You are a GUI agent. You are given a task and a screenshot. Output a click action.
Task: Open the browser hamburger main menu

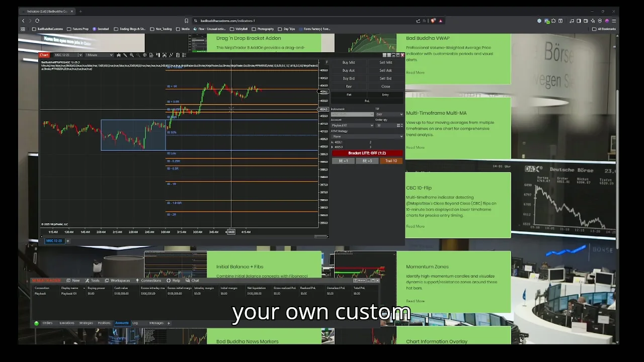614,21
